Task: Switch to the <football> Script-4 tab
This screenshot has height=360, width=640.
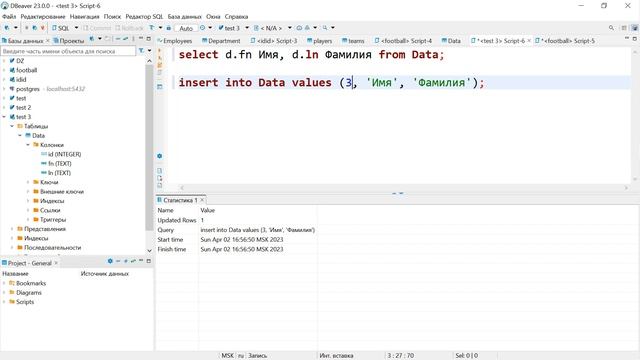Action: (403, 41)
